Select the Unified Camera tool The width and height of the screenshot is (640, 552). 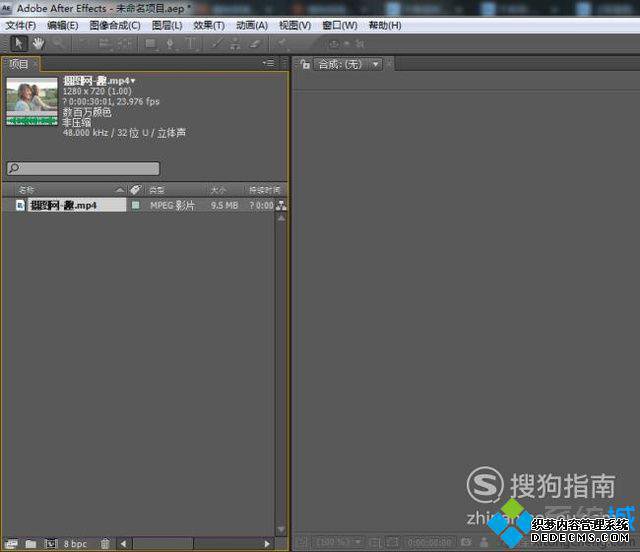coord(104,43)
